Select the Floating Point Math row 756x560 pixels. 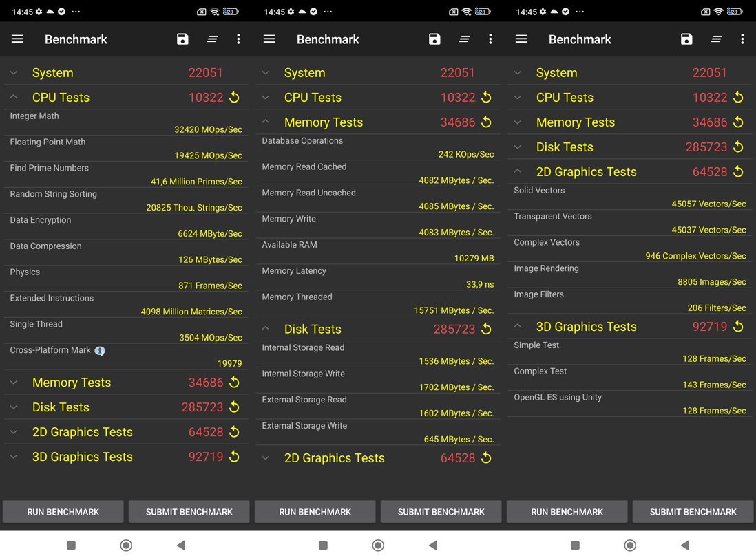pyautogui.click(x=126, y=149)
